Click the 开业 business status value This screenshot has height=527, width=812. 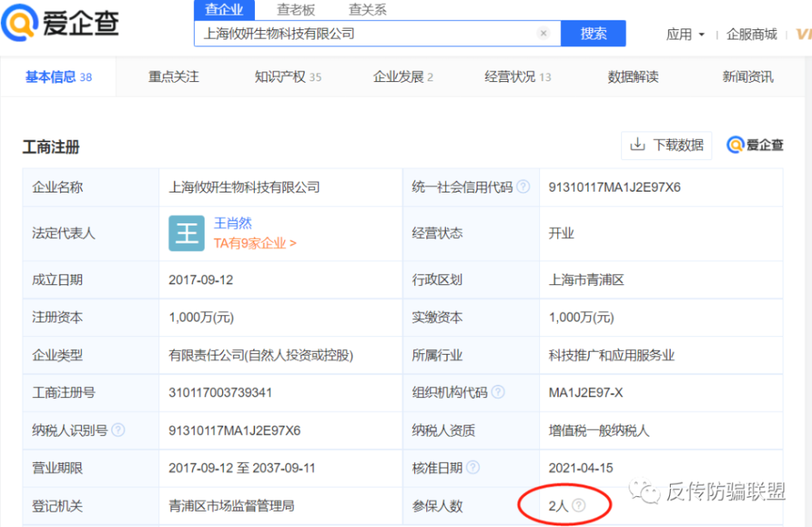click(x=561, y=234)
